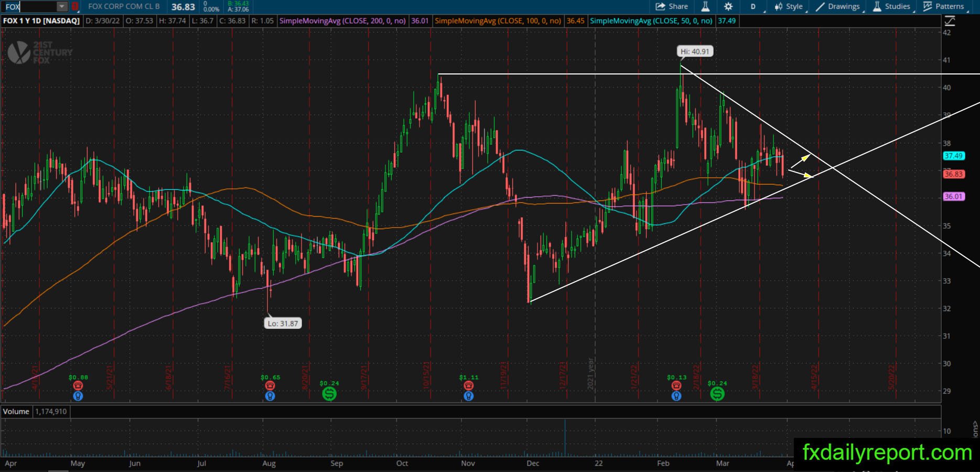The image size is (980, 472).
Task: Click the SimpleMovingAvg 200 study label
Action: click(342, 21)
